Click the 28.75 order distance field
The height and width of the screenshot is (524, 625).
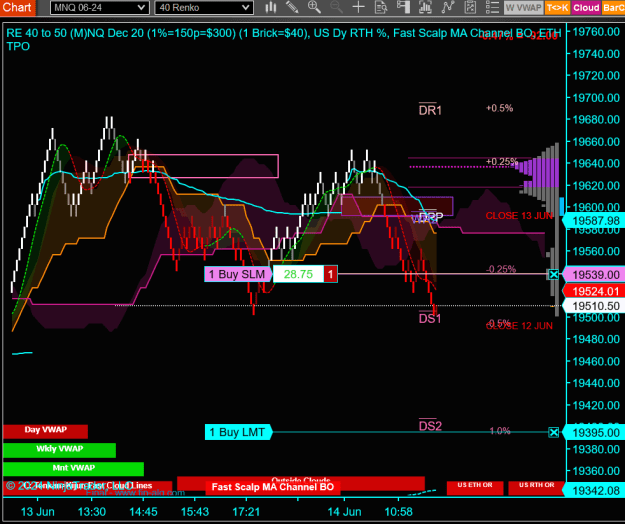298,274
